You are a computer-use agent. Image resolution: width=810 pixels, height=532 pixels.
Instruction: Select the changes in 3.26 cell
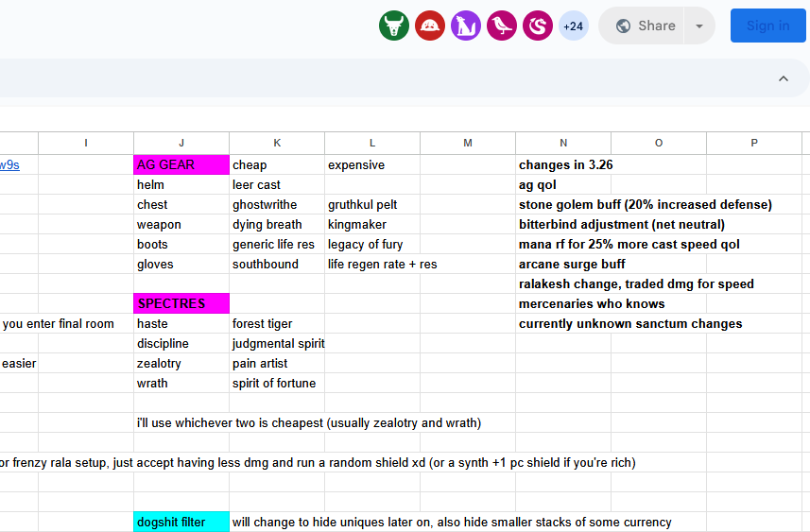point(565,164)
